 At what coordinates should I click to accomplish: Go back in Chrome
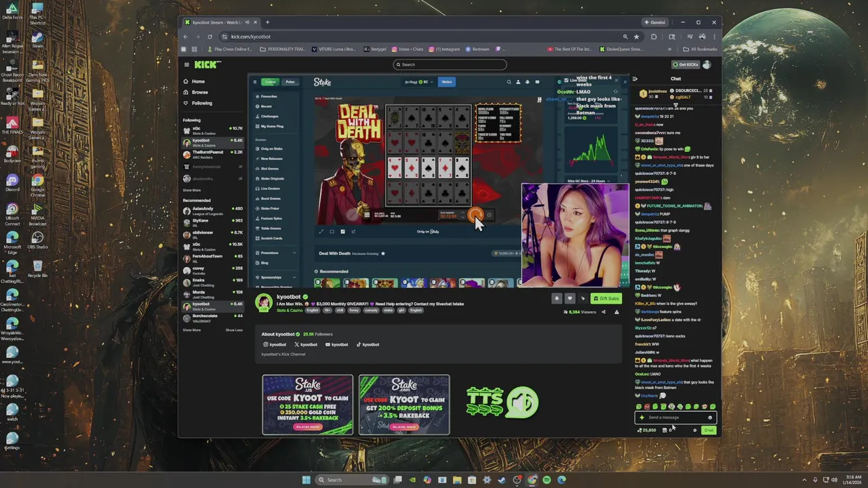pos(186,37)
